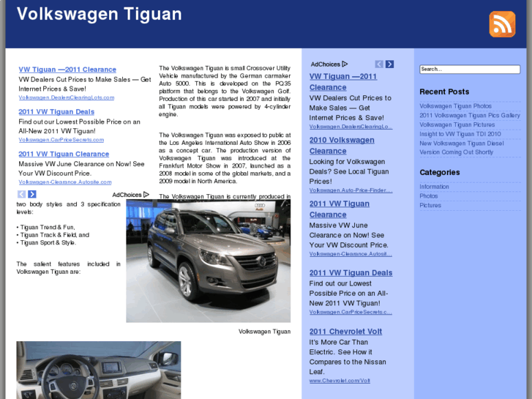Open recent post 'Volkswagen Tiguan Photos'
The height and width of the screenshot is (399, 532).
[455, 106]
